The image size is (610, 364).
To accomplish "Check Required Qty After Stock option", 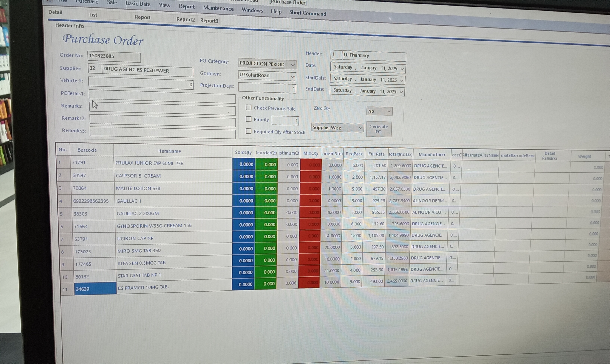I will pos(249,131).
